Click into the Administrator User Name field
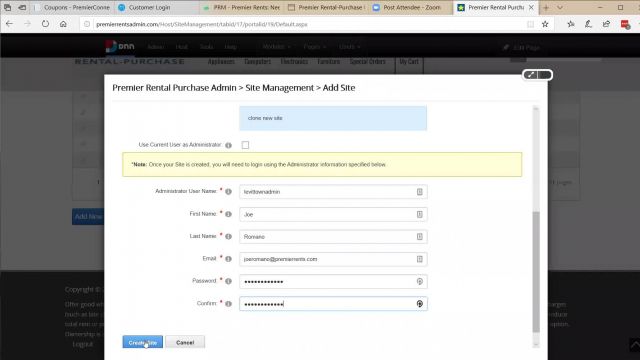 point(333,192)
